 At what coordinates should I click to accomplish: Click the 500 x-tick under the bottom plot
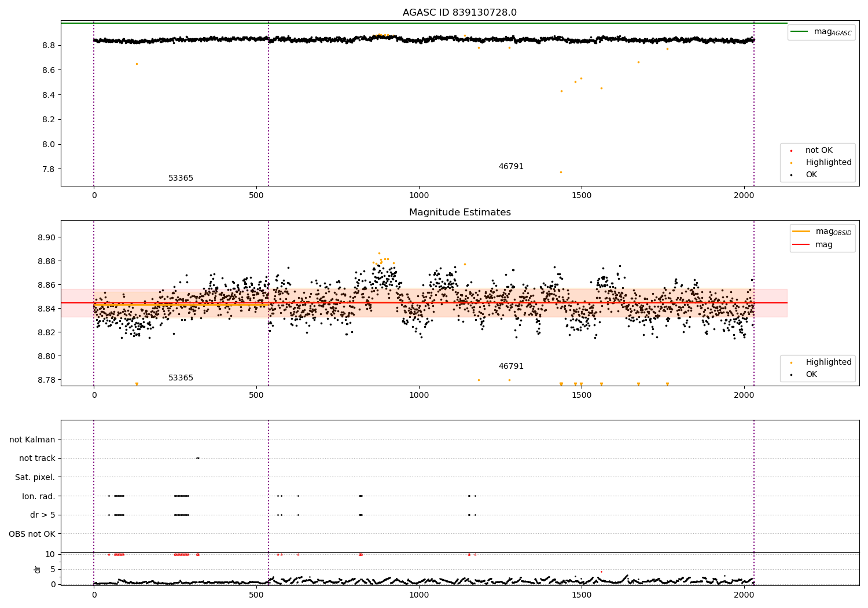click(256, 595)
